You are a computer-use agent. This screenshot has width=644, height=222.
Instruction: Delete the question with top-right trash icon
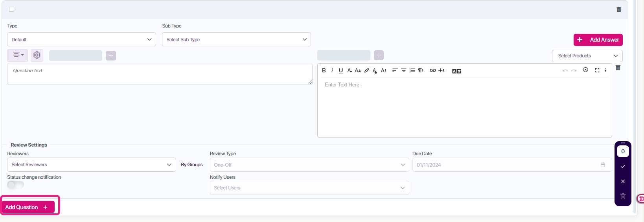619,9
